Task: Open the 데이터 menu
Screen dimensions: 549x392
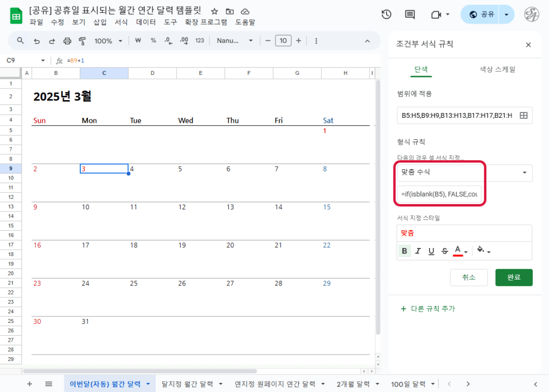Action: (x=146, y=22)
